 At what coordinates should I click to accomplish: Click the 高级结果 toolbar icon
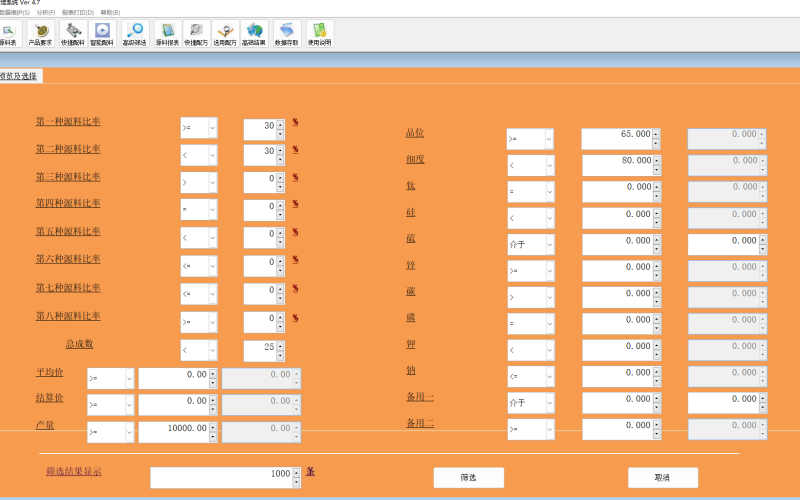click(254, 35)
